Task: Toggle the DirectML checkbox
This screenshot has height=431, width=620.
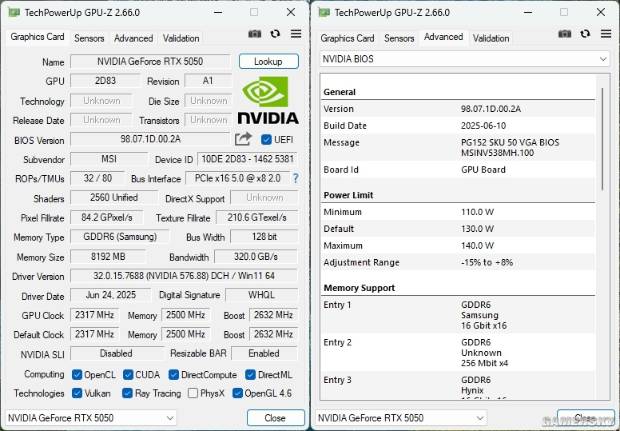Action: [250, 374]
